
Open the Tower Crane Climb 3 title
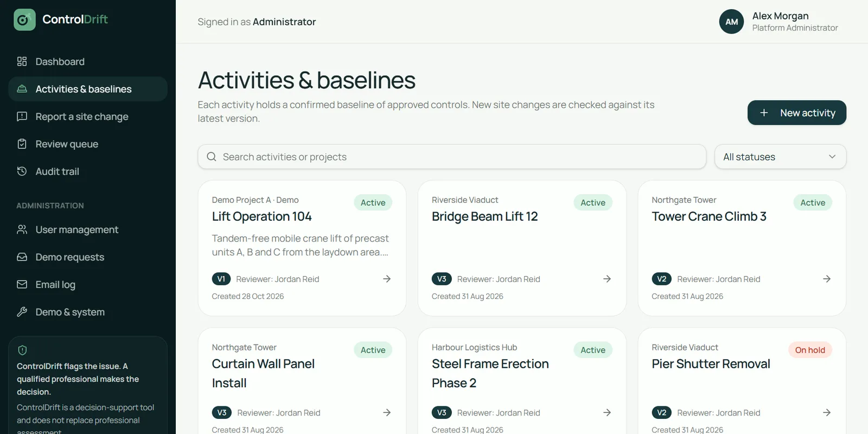pyautogui.click(x=709, y=216)
